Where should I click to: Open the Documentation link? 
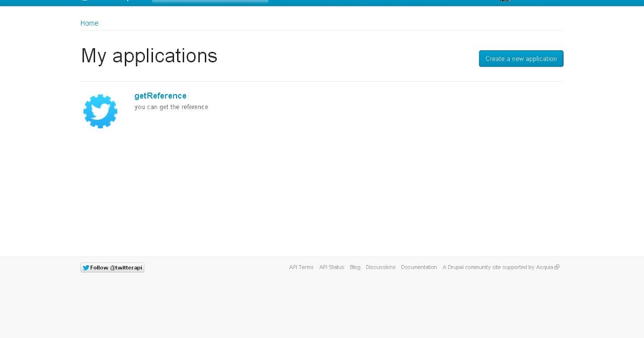(419, 267)
